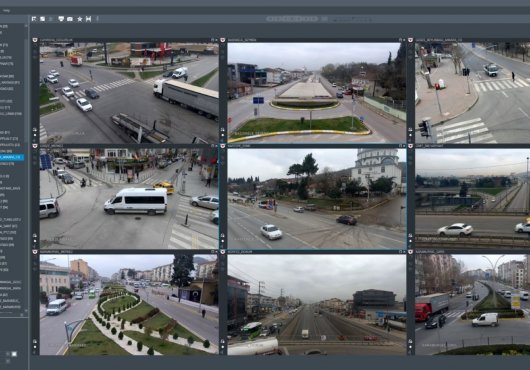This screenshot has height=370, width=530.
Task: Maximize the mosque feed tile
Action: (x=400, y=146)
